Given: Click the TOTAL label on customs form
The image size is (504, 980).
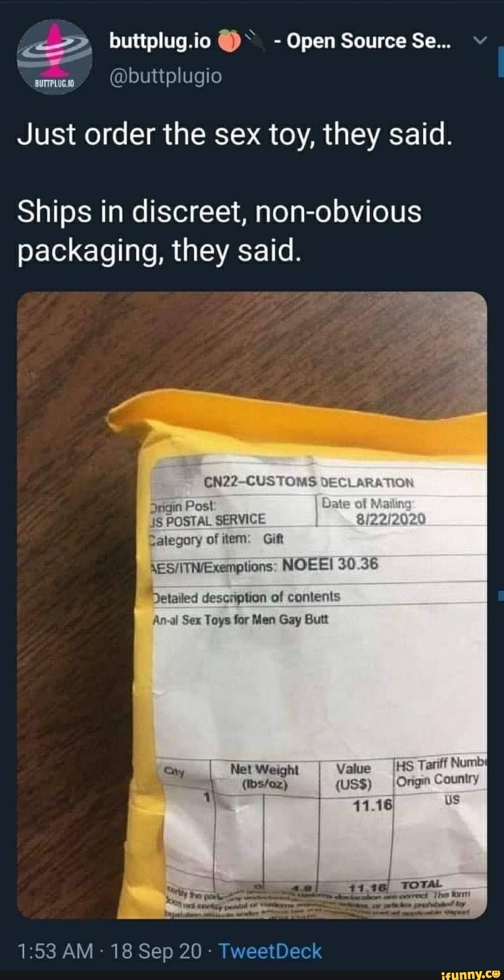Looking at the screenshot, I should 422,884.
